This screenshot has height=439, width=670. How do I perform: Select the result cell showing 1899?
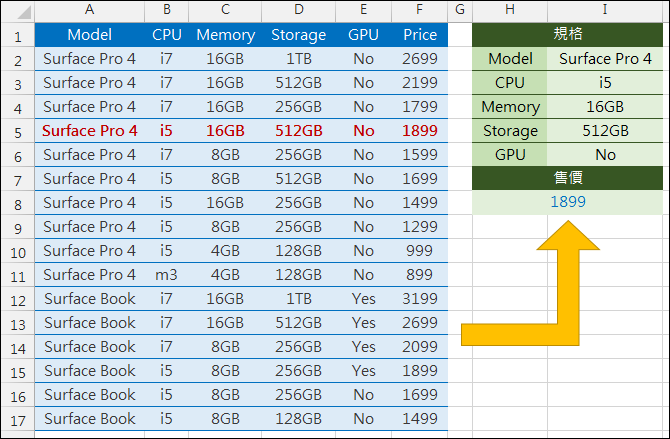[567, 202]
